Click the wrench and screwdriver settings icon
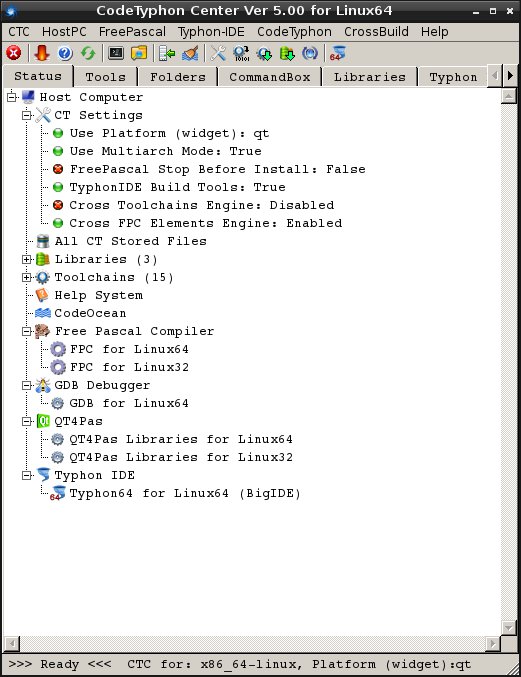 [218, 54]
